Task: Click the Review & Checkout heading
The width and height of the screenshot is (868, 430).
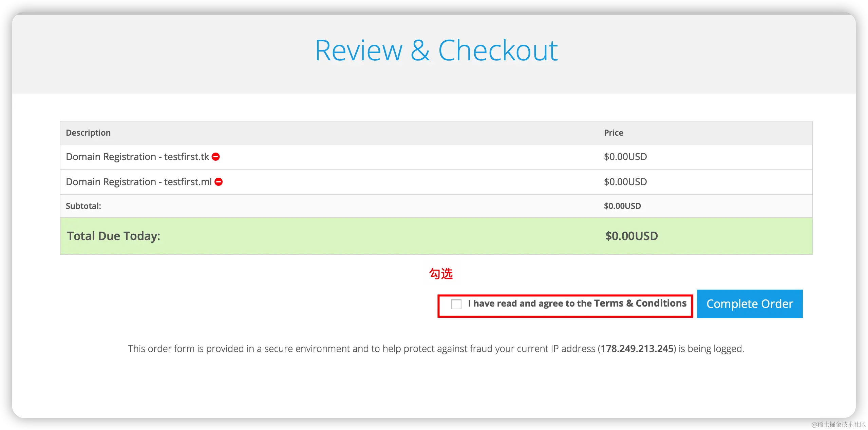Action: click(436, 51)
